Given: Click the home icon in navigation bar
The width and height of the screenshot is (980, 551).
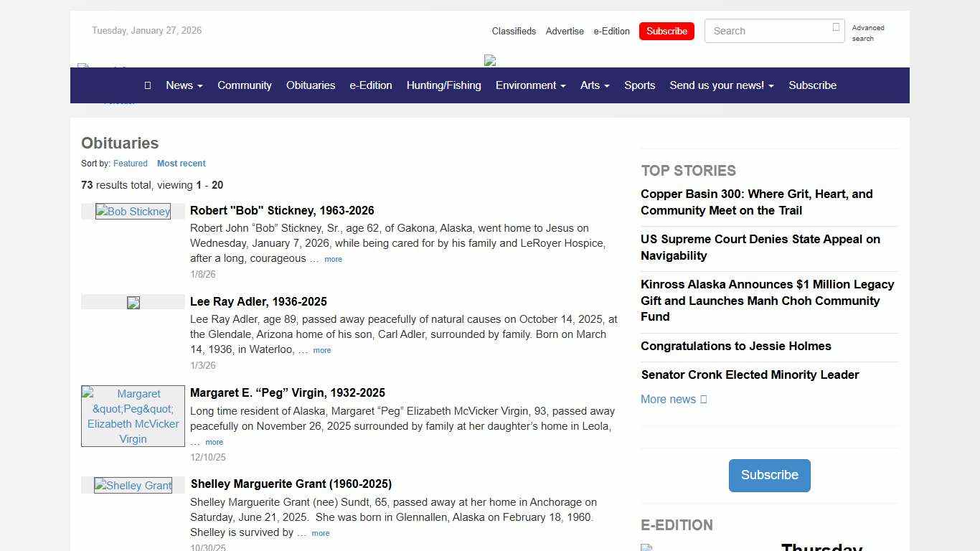Looking at the screenshot, I should 147,85.
